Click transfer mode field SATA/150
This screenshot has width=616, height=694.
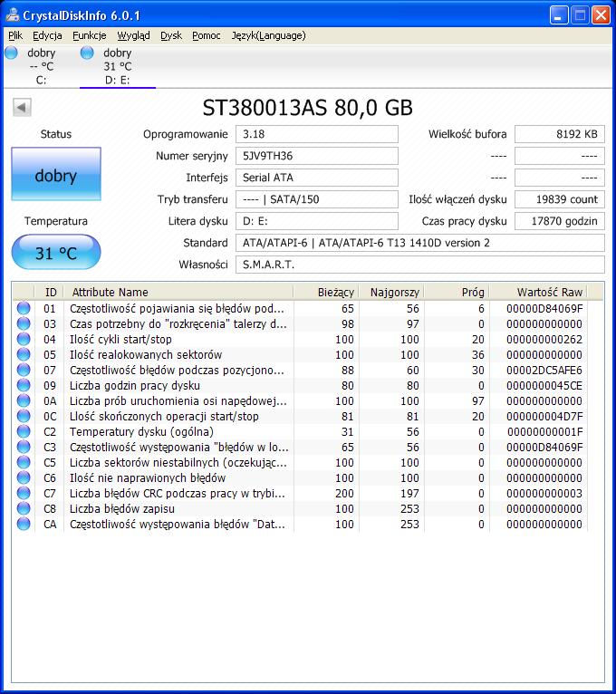317,199
